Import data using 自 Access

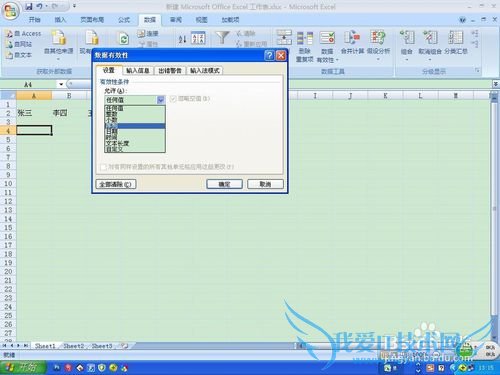coord(23,34)
